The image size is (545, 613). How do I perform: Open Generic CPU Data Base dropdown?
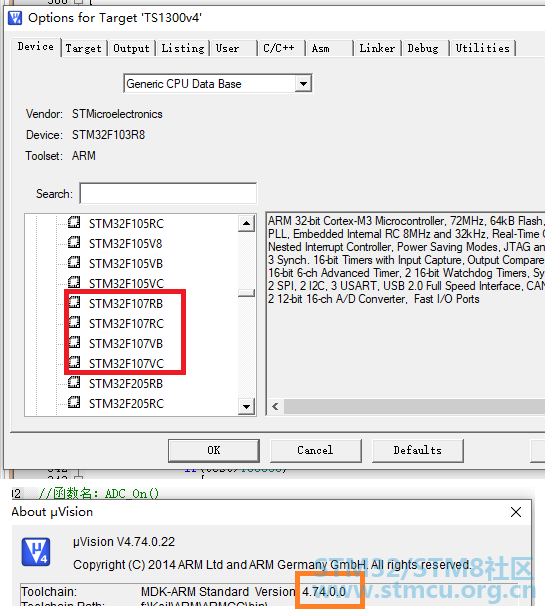[x=303, y=84]
